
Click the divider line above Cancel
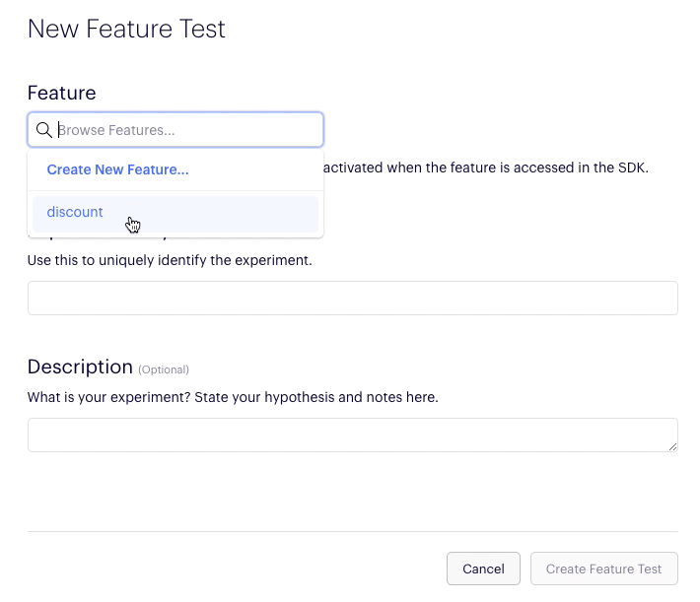(352, 532)
